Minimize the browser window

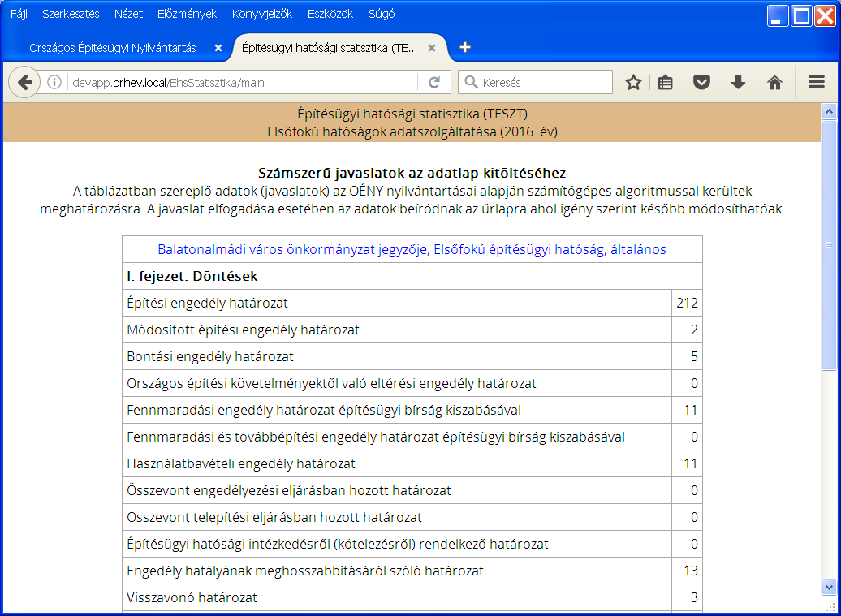pyautogui.click(x=778, y=15)
